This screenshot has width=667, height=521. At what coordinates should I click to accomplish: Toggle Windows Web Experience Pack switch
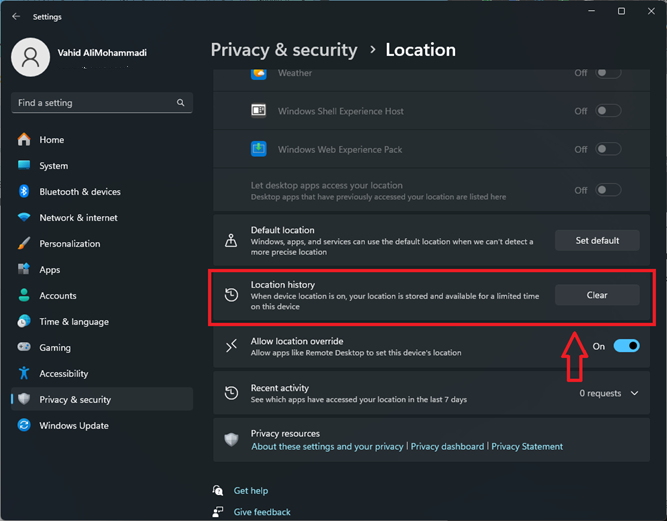point(608,149)
